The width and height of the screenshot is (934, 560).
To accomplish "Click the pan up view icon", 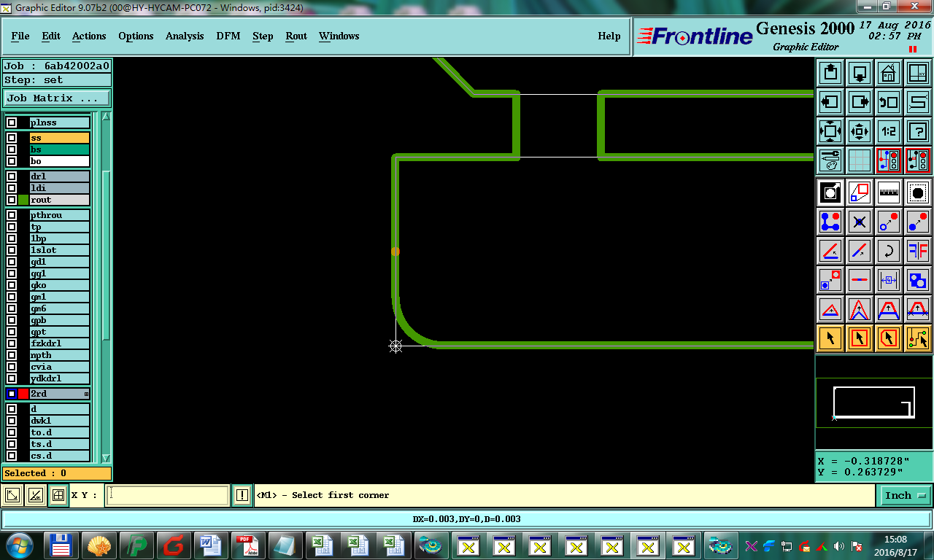I will coord(830,73).
